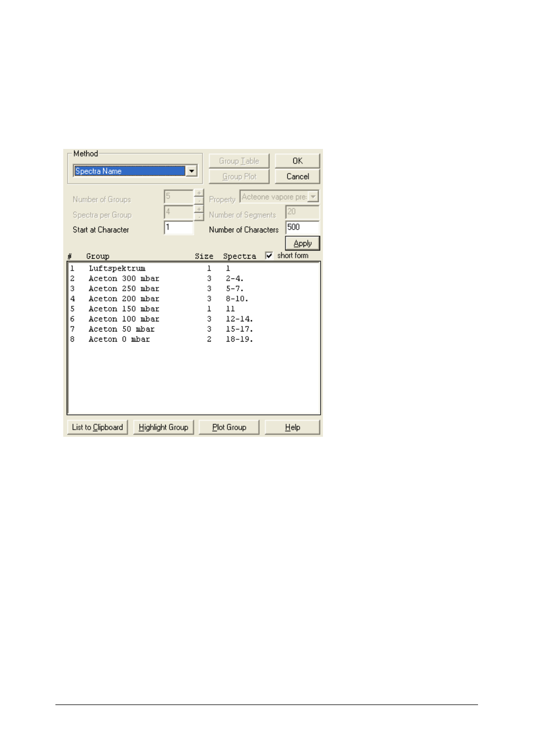Increase Spectra per Group with plus stepper

[199, 209]
